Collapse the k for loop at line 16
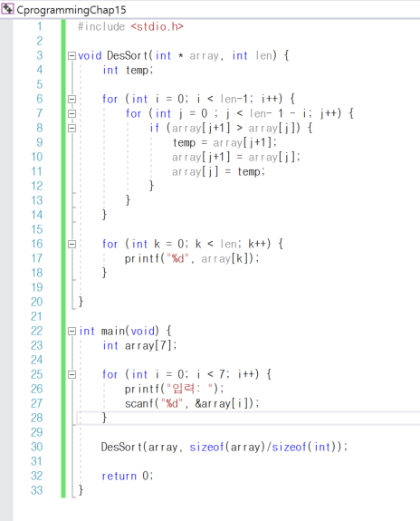Image resolution: width=420 pixels, height=521 pixels. pyautogui.click(x=72, y=245)
